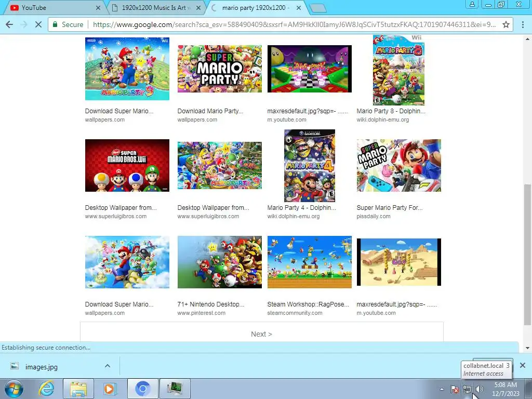The image size is (532, 399).
Task: Stop page loading with the X button
Action: [38, 24]
